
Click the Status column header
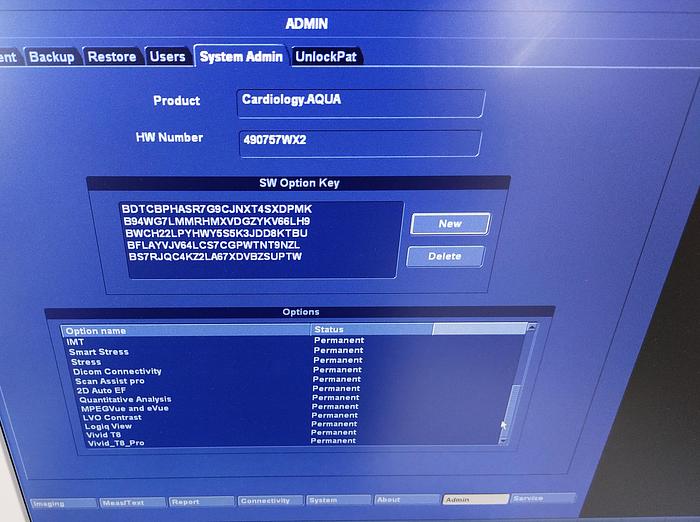coord(371,329)
